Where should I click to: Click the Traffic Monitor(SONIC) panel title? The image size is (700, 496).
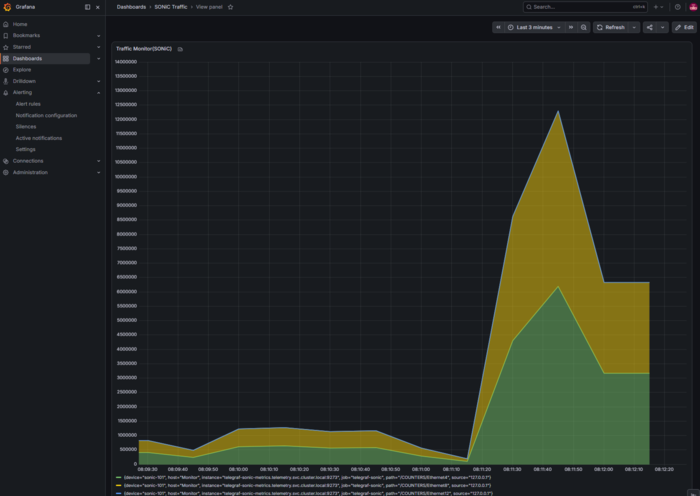tap(144, 49)
